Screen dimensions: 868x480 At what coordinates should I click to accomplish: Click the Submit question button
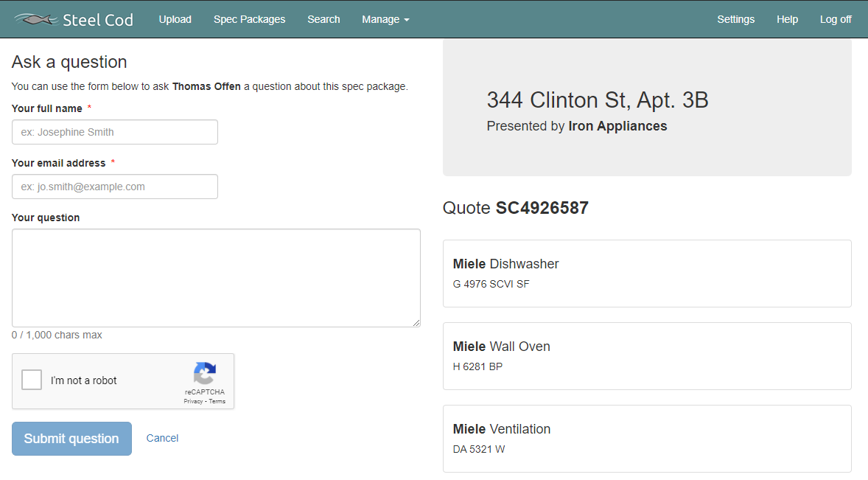pyautogui.click(x=71, y=439)
